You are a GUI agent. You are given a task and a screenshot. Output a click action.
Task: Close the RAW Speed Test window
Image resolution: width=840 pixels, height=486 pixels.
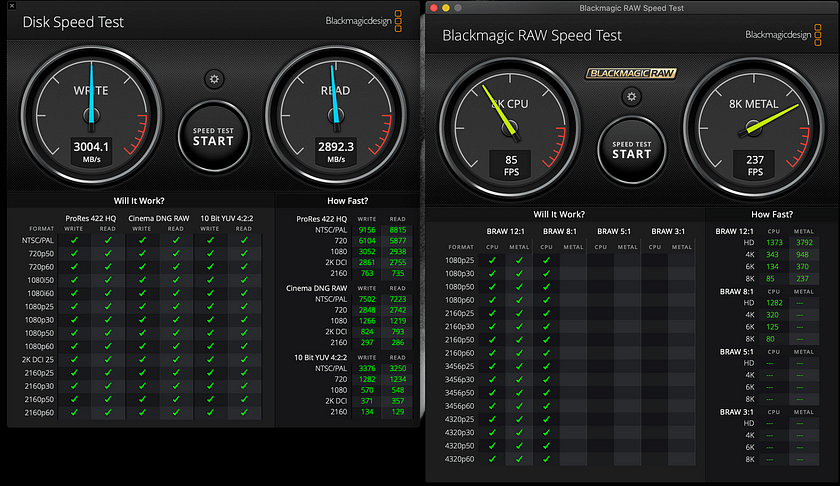(x=434, y=8)
